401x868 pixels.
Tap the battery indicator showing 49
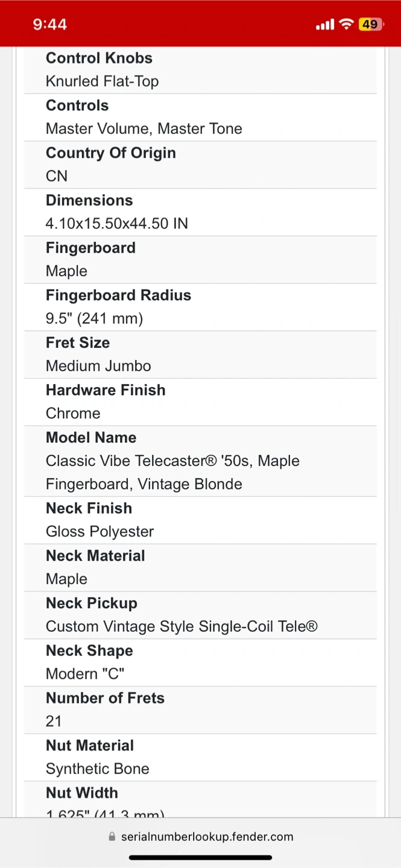pos(370,24)
